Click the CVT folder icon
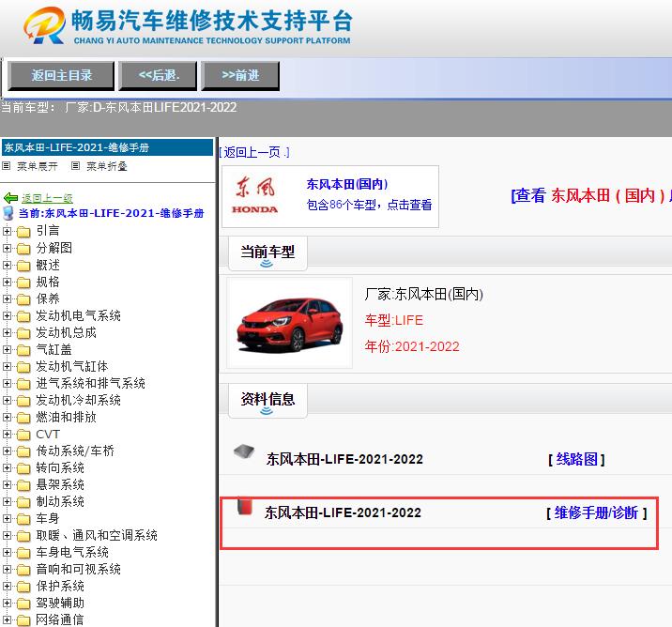 pos(23,435)
